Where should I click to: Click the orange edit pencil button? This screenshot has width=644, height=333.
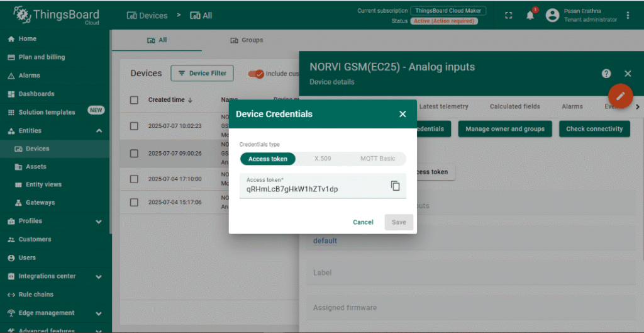(620, 96)
